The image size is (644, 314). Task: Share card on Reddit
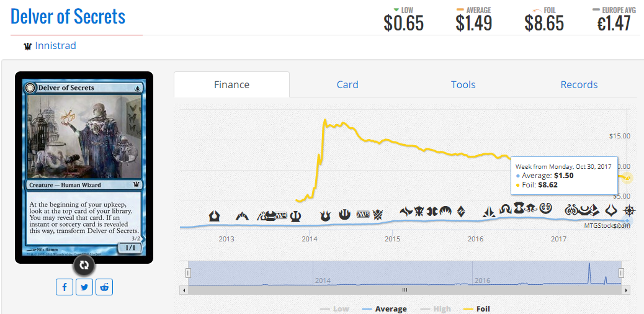click(x=104, y=287)
